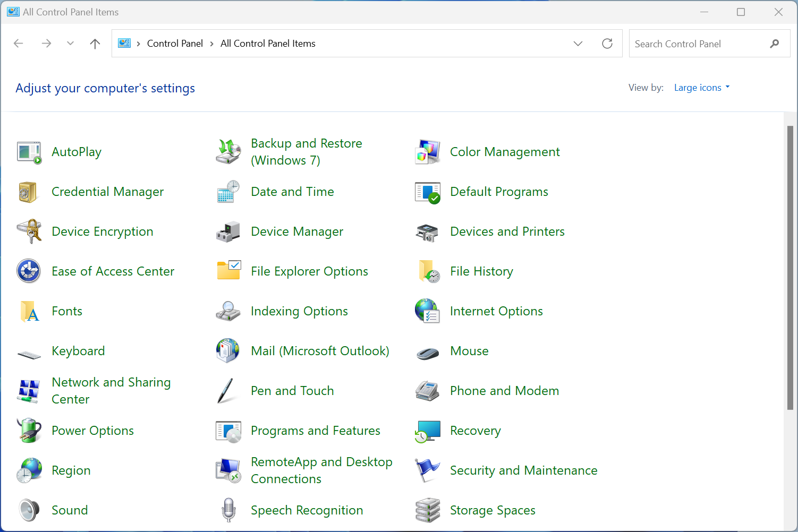
Task: Open the AutoPlay icon
Action: [29, 152]
